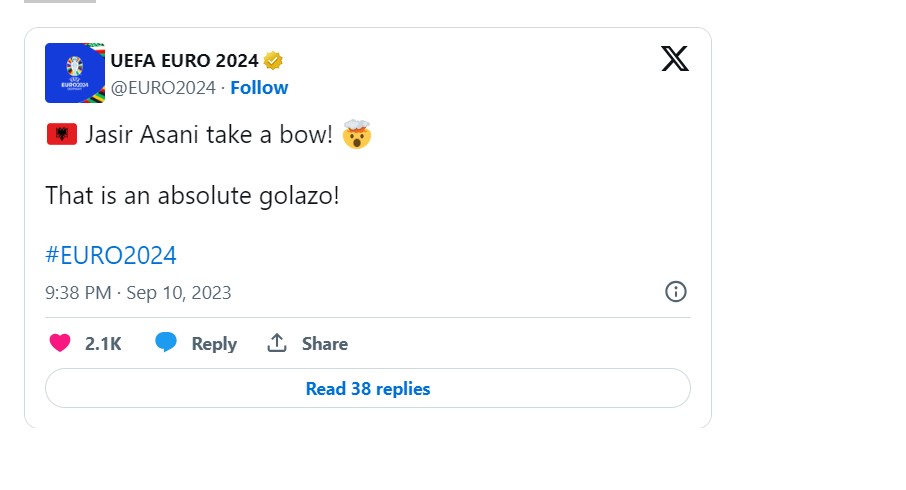Follow the @EURO2024 account
This screenshot has width=906, height=490.
point(259,87)
